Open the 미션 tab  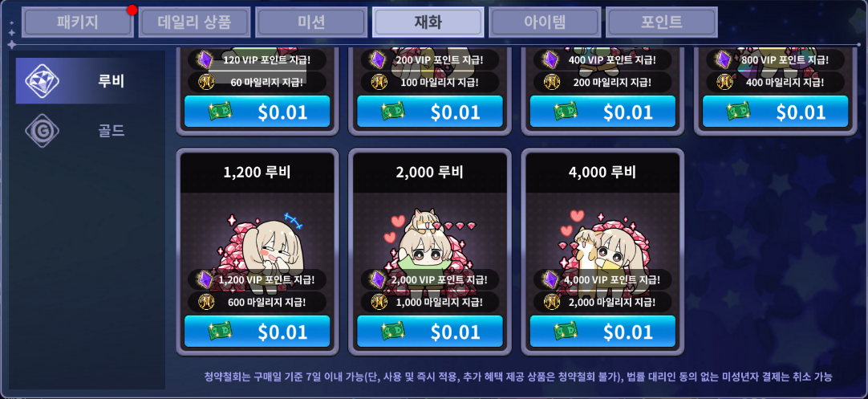(311, 22)
